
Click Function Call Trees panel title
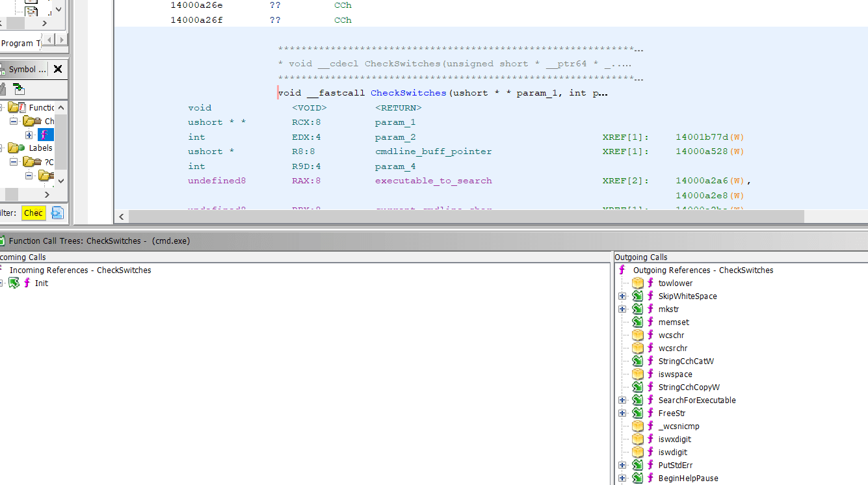tap(99, 241)
